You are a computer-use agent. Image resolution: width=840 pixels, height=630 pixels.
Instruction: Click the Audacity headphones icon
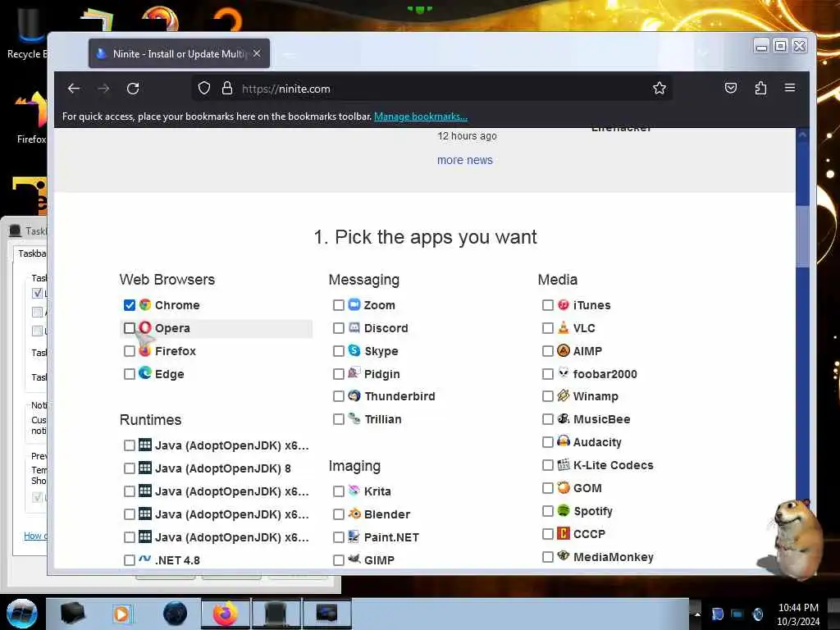pos(563,441)
